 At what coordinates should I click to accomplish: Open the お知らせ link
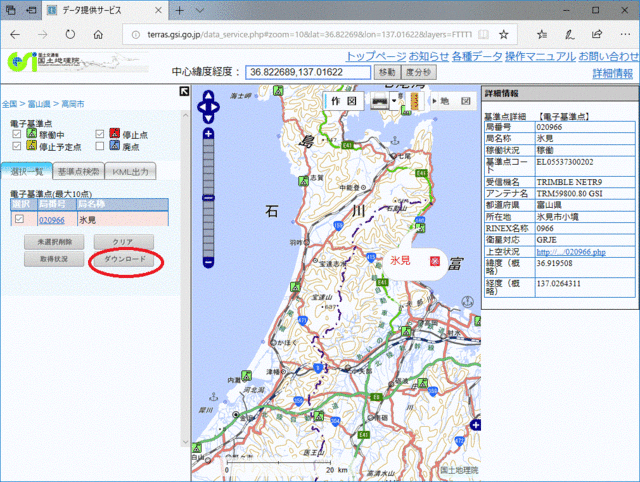pos(429,56)
